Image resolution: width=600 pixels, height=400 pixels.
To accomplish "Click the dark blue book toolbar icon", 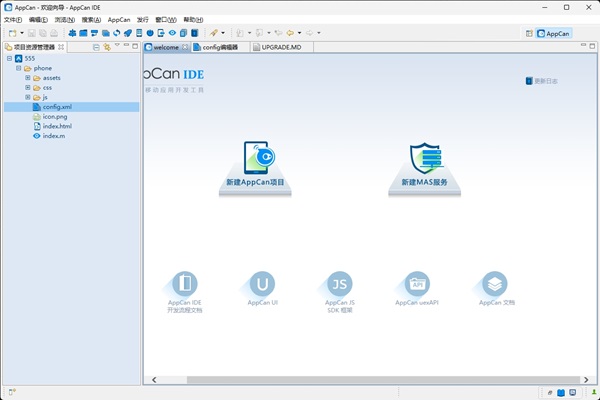I will (x=195, y=33).
